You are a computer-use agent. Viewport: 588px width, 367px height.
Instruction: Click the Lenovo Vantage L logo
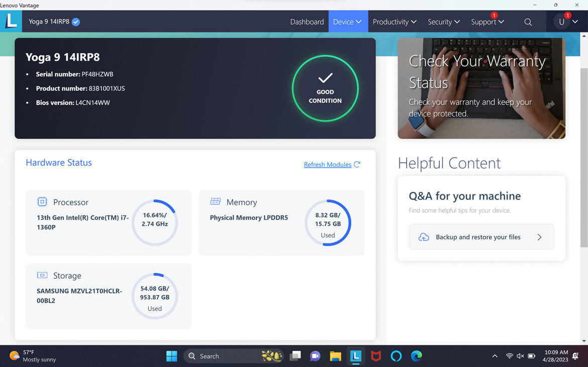coord(11,22)
